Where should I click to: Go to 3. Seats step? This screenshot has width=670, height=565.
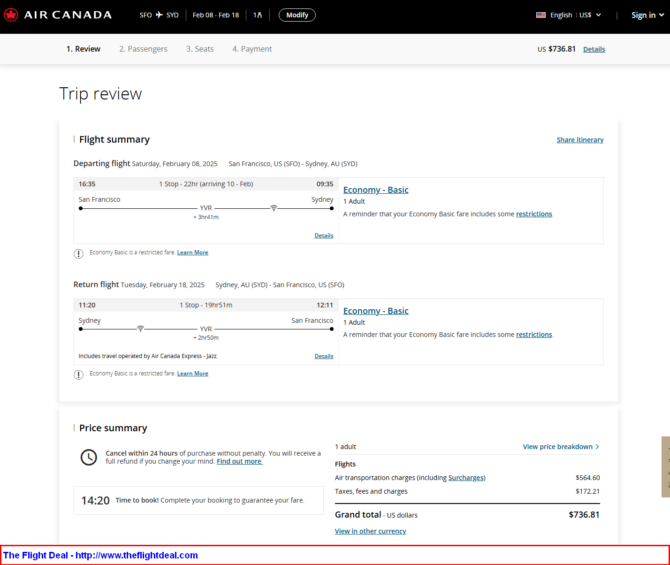coord(200,49)
